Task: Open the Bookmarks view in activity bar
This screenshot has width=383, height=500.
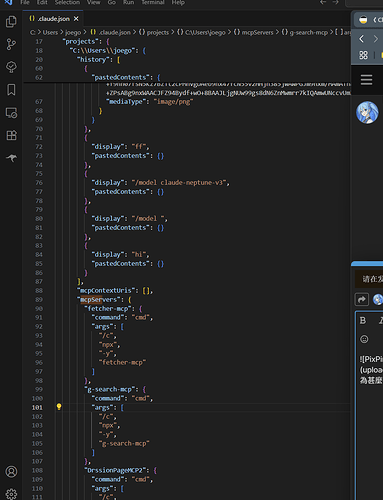Action: coord(11,90)
